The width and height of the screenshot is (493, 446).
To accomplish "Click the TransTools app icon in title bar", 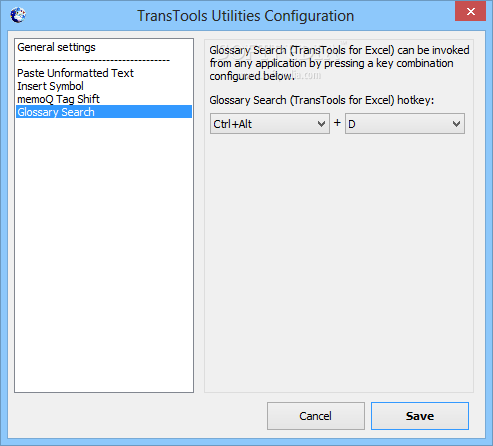I will coord(18,15).
